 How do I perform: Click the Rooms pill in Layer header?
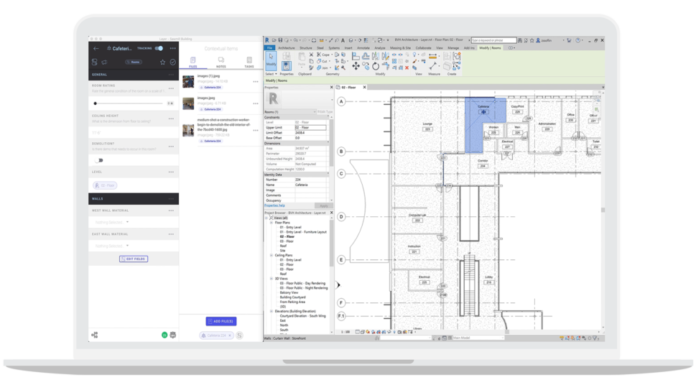click(x=133, y=62)
